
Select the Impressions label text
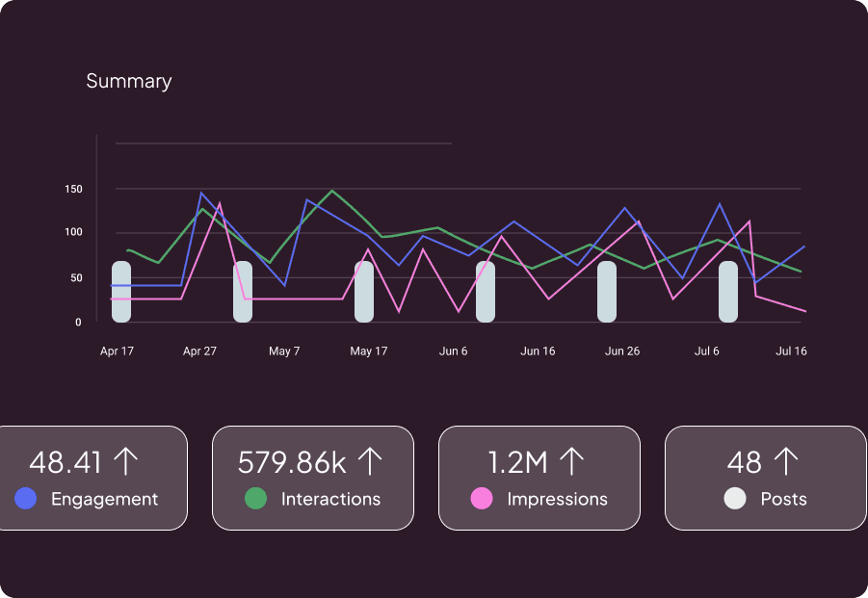[x=557, y=499]
